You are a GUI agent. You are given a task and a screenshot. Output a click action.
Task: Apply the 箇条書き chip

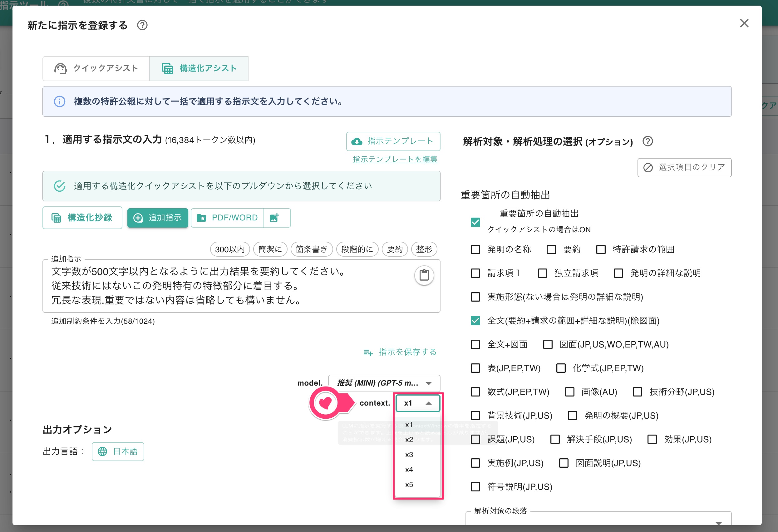coord(312,249)
